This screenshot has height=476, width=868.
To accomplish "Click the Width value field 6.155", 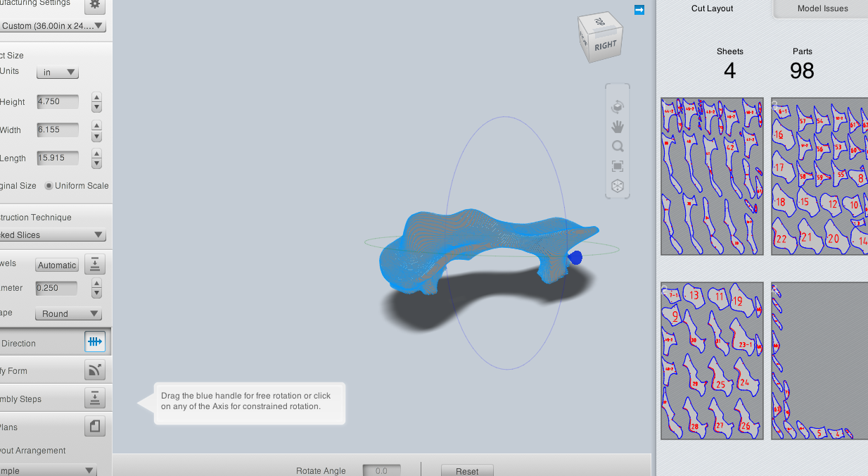I will (x=58, y=130).
